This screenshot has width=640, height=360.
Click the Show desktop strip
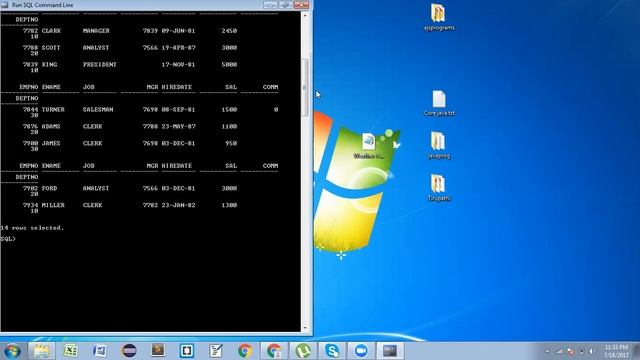coord(637,351)
